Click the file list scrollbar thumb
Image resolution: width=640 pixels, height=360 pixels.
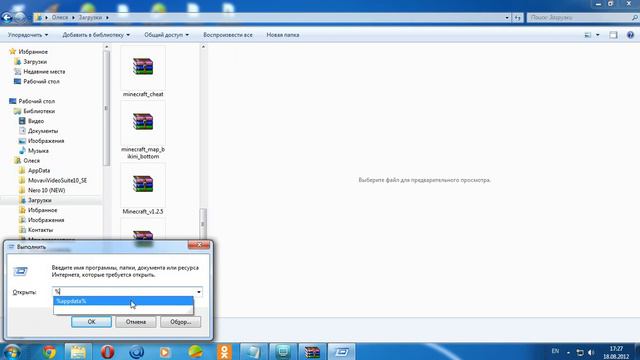pos(203,223)
